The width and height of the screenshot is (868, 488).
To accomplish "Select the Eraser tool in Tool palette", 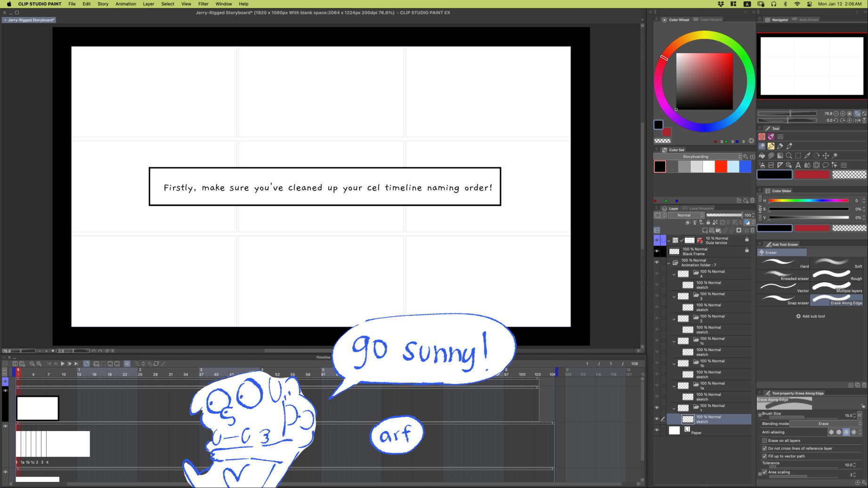I will tap(762, 146).
